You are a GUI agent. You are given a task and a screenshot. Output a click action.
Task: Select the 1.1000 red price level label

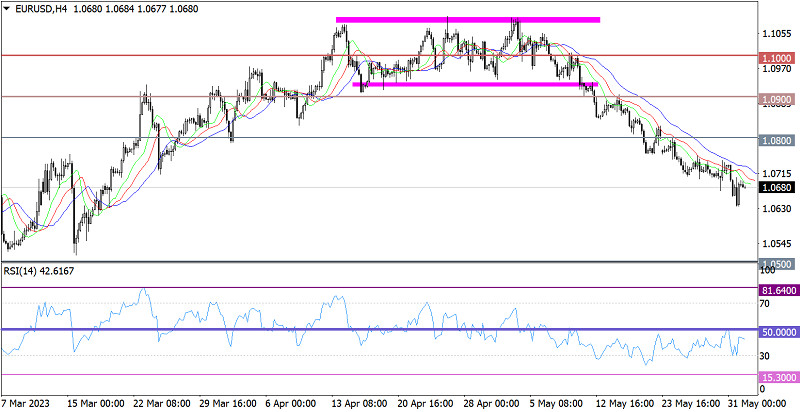[776, 57]
